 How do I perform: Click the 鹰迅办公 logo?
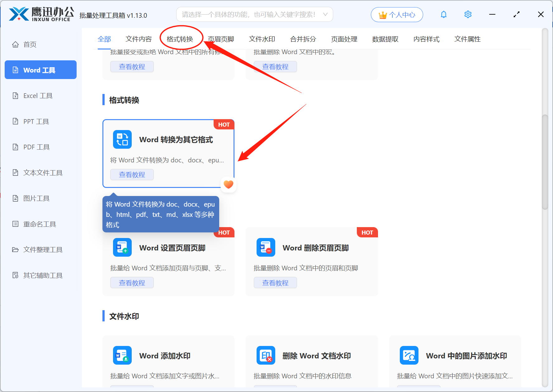click(40, 14)
